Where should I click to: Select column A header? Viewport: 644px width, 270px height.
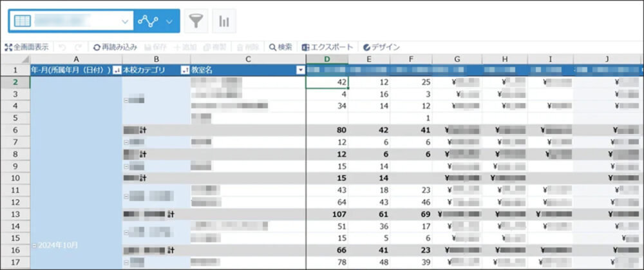(x=76, y=59)
